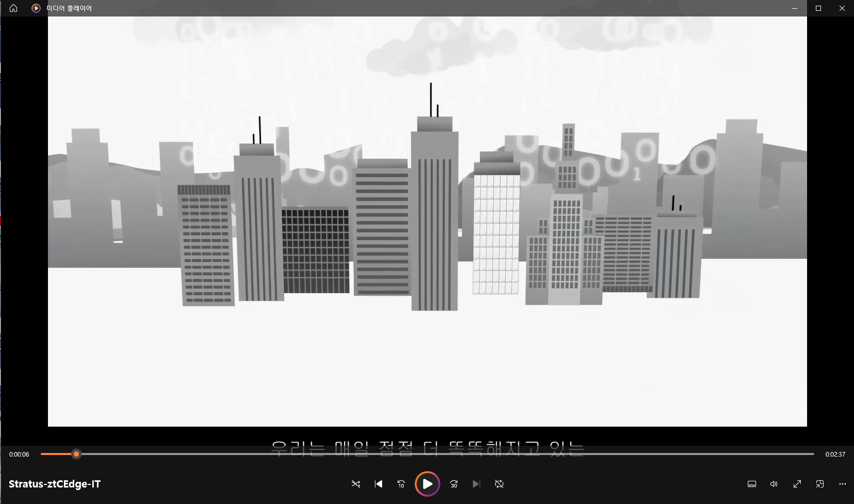Go to the Media Player home
Screen dimensions: 854x504
pyautogui.click(x=13, y=8)
